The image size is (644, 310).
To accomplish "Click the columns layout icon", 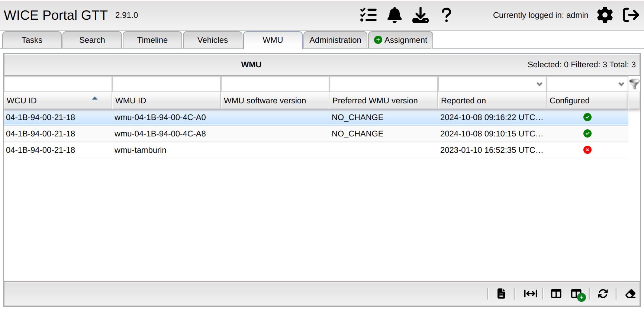I will coord(556,294).
